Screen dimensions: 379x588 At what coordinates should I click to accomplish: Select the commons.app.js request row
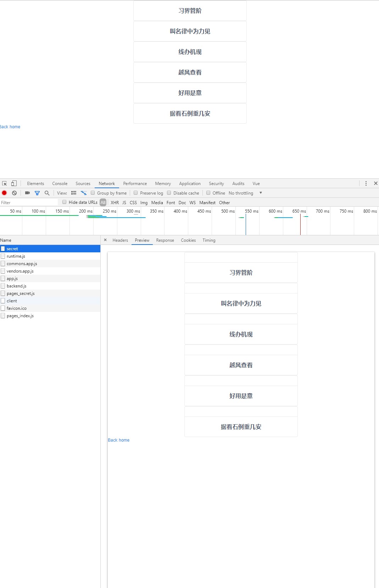click(50, 264)
